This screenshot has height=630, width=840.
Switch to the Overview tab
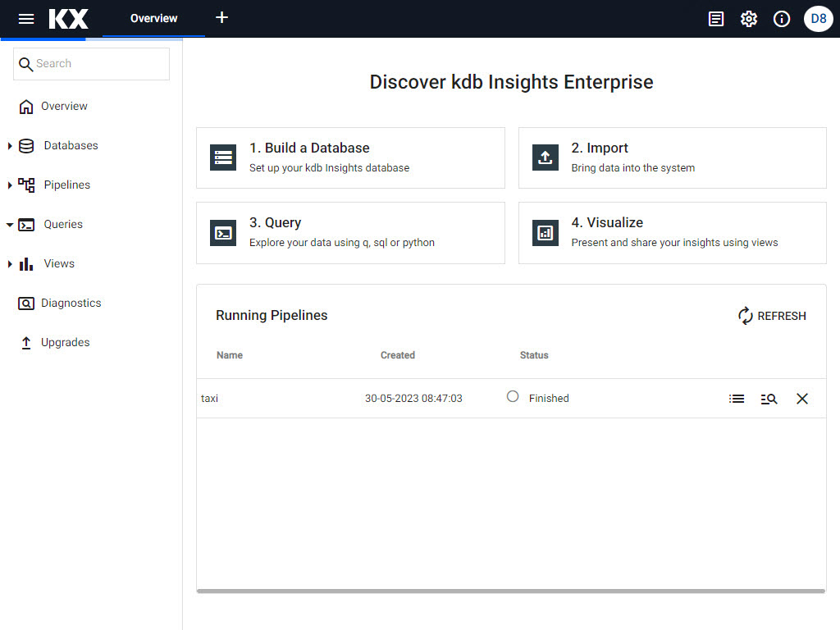[x=153, y=18]
